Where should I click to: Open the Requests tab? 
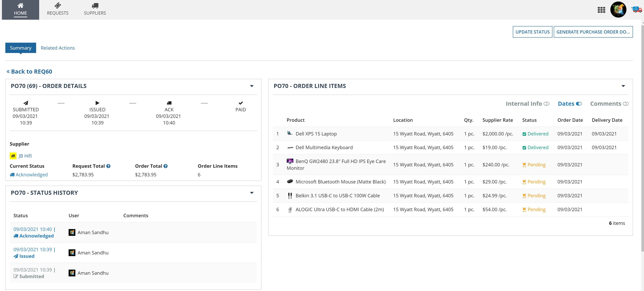(x=58, y=10)
